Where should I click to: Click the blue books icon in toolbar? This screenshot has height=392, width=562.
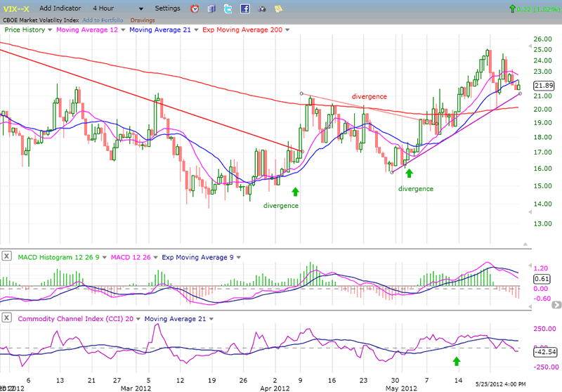pyautogui.click(x=211, y=9)
